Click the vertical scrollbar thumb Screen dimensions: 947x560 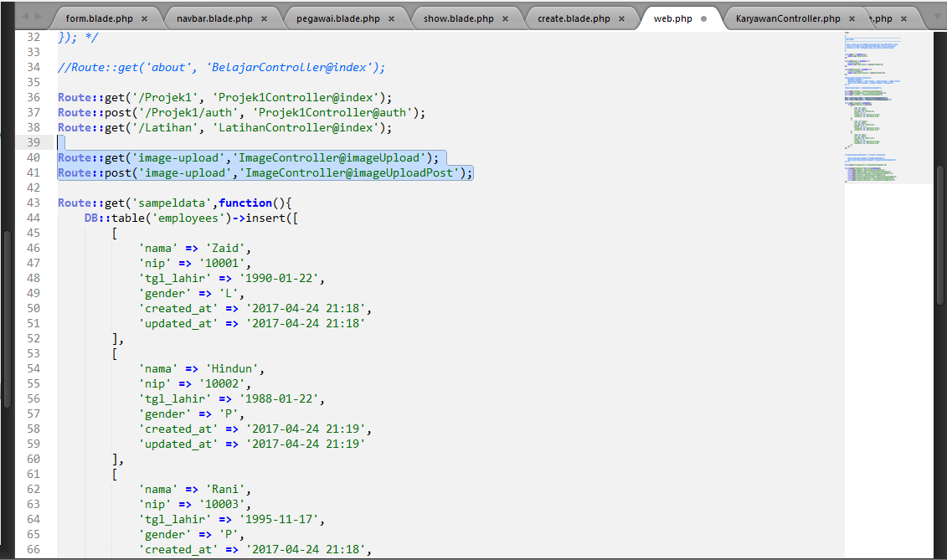pyautogui.click(x=940, y=235)
